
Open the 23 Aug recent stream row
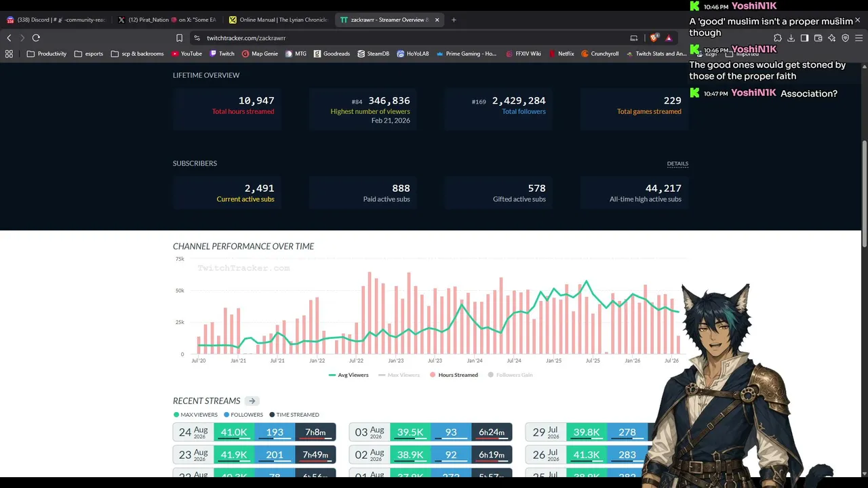point(254,455)
